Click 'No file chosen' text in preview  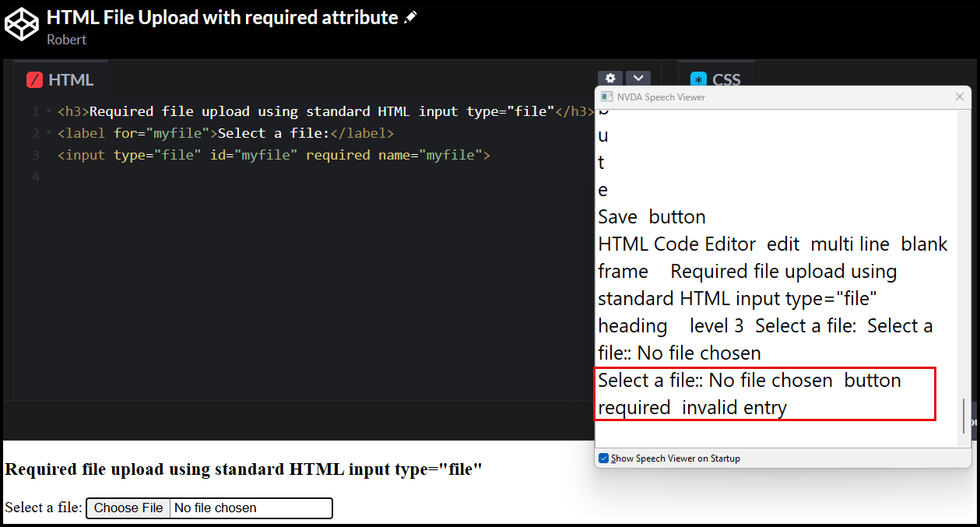pyautogui.click(x=216, y=508)
